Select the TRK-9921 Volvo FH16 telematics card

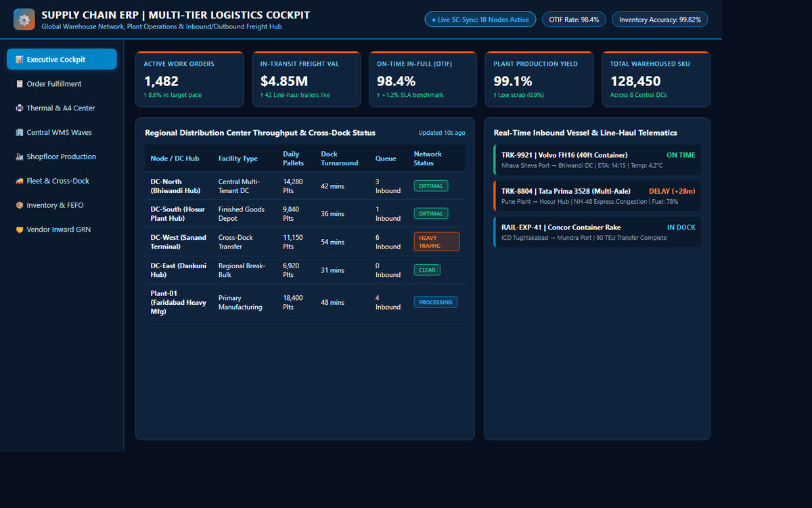coord(597,160)
